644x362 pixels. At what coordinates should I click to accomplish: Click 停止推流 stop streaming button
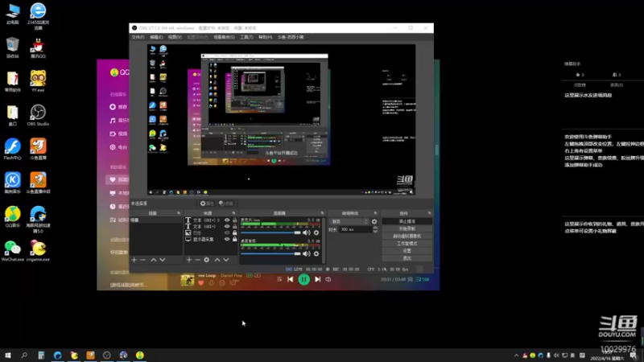coord(407,221)
